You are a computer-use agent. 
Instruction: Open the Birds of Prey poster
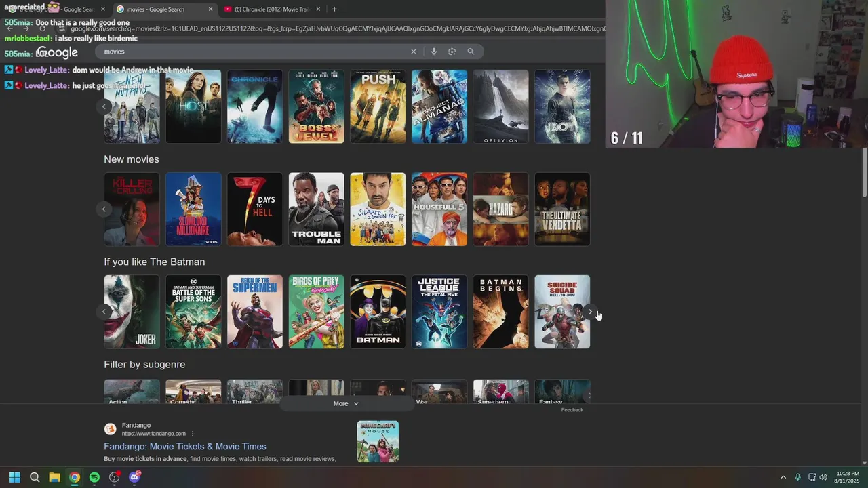316,312
